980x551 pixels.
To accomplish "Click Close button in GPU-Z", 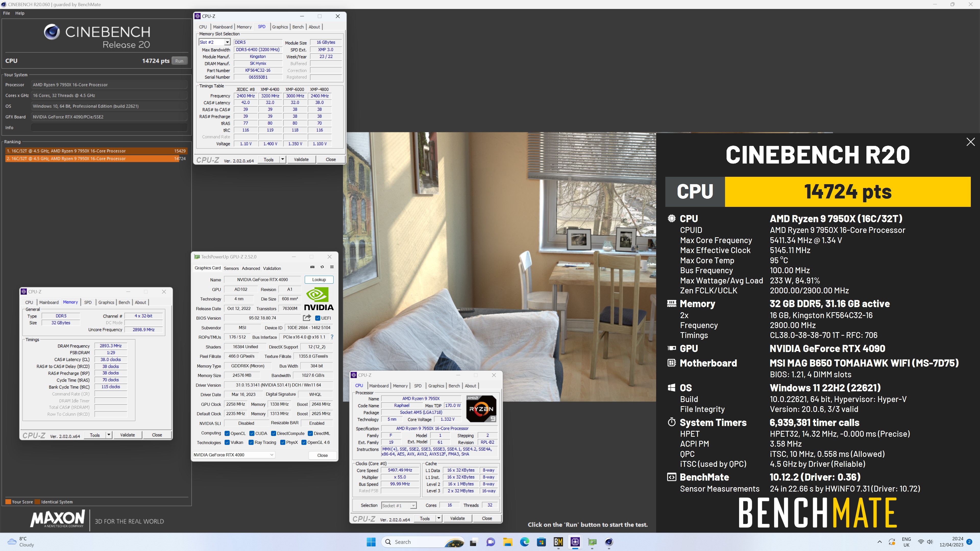I will coord(322,455).
